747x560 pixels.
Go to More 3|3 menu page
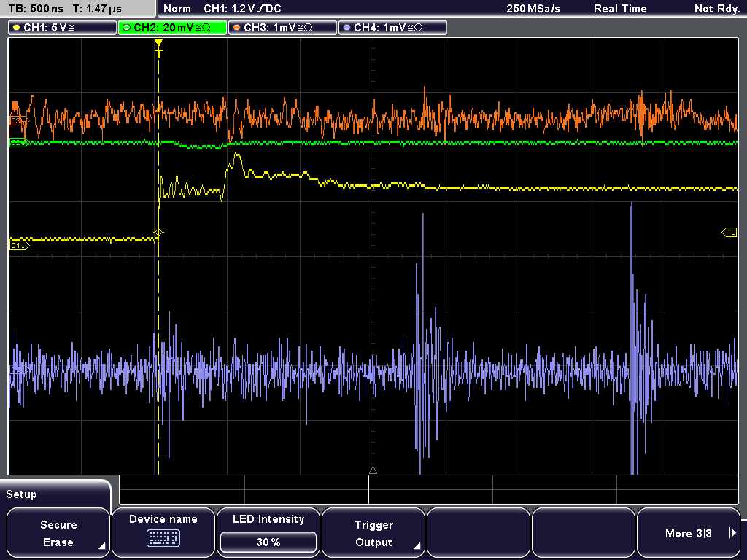tap(689, 533)
